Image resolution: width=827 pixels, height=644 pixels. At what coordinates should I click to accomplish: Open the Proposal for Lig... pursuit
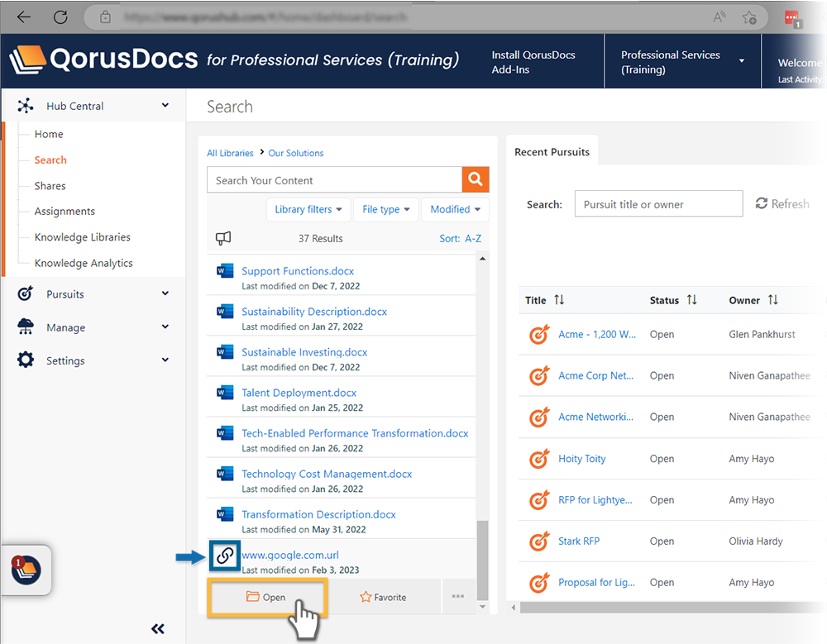[x=596, y=582]
